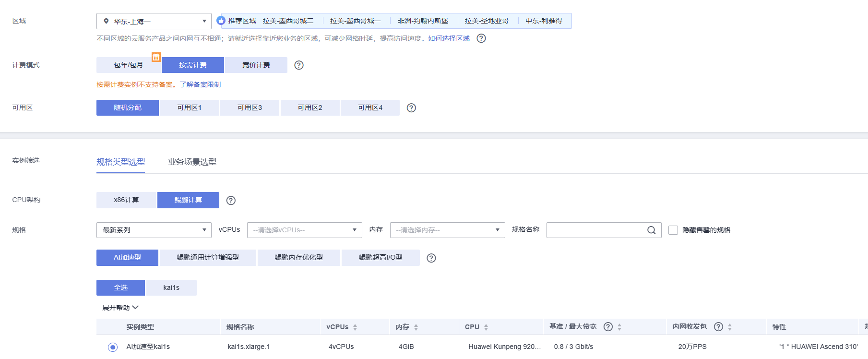The height and width of the screenshot is (359, 868).
Task: Click the '1 * HUAWEI Ascend 310' cell
Action: 819,347
